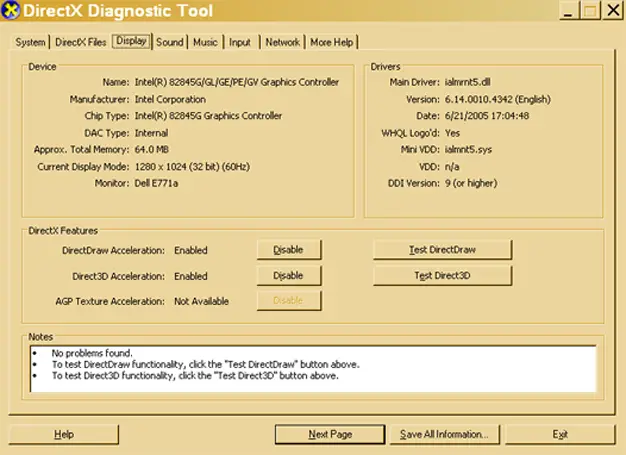Click display mode 1280 x 1024 (32 bit) (60Hz)
Screen dimensions: 626x455
[192, 166]
